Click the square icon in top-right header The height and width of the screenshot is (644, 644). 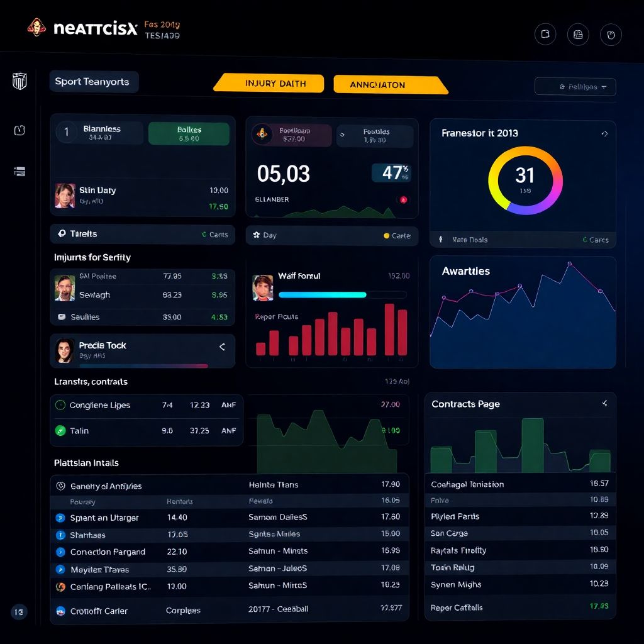pyautogui.click(x=545, y=35)
